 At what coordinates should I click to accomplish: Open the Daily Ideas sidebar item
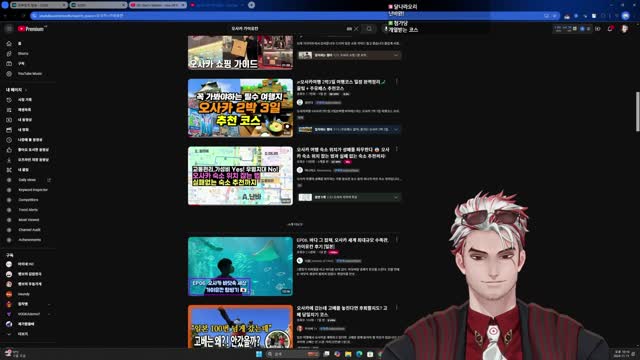click(27, 180)
